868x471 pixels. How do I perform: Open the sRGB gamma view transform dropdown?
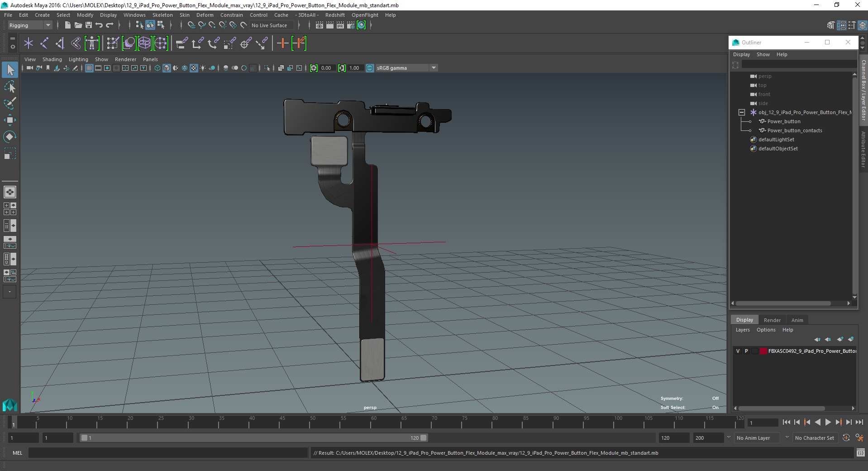[406, 68]
